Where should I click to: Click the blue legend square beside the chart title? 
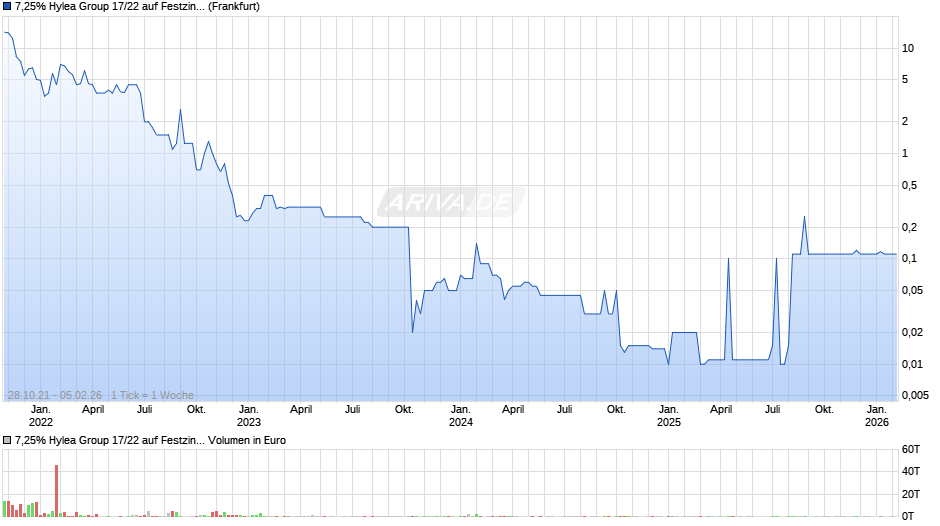click(x=7, y=7)
